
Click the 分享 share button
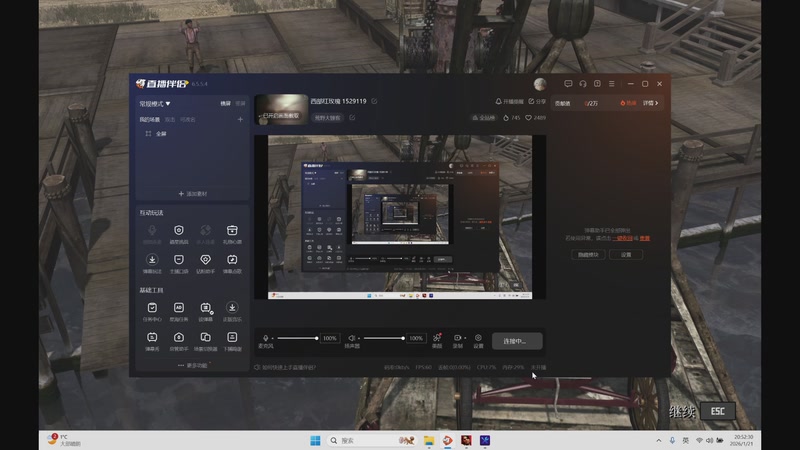pos(537,102)
